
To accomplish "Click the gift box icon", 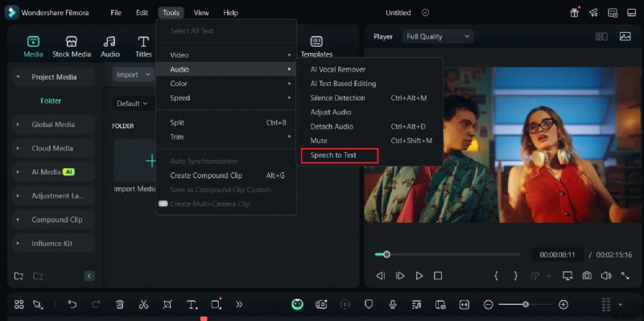I will point(574,13).
